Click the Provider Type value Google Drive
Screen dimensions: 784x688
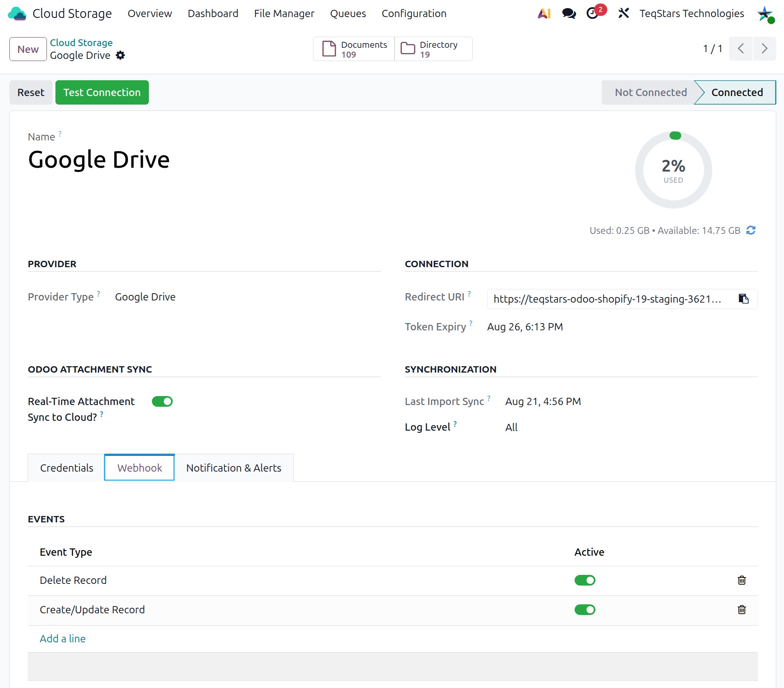[x=145, y=297]
